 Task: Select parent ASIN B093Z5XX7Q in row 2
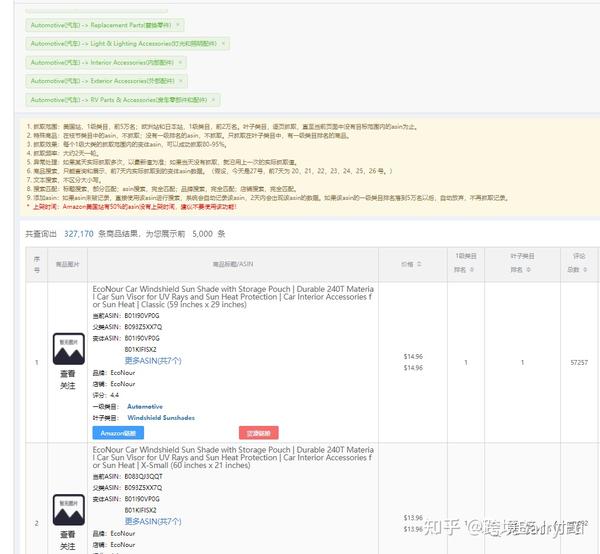(x=143, y=488)
